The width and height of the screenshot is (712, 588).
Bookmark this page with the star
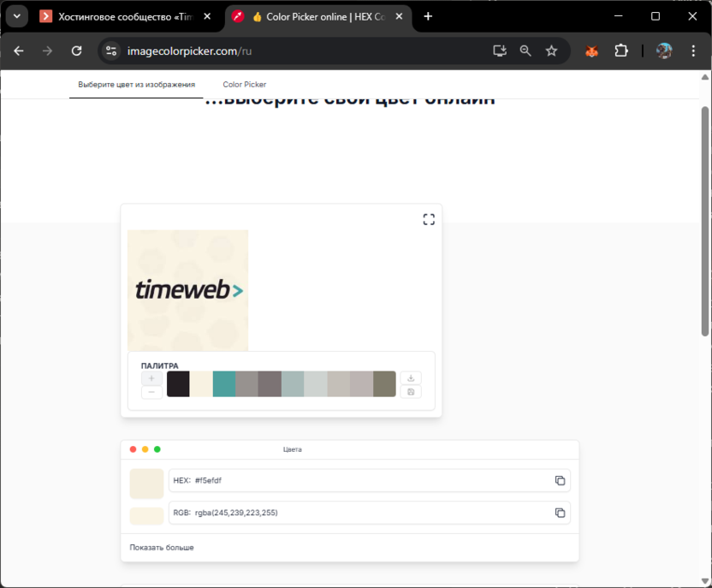551,50
